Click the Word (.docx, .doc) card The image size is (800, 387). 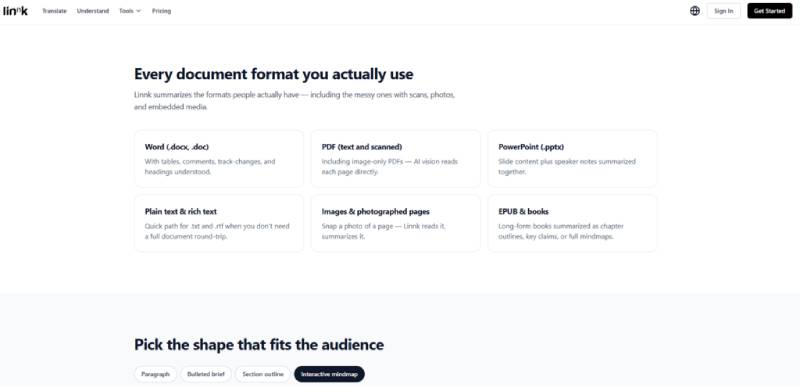pyautogui.click(x=219, y=159)
